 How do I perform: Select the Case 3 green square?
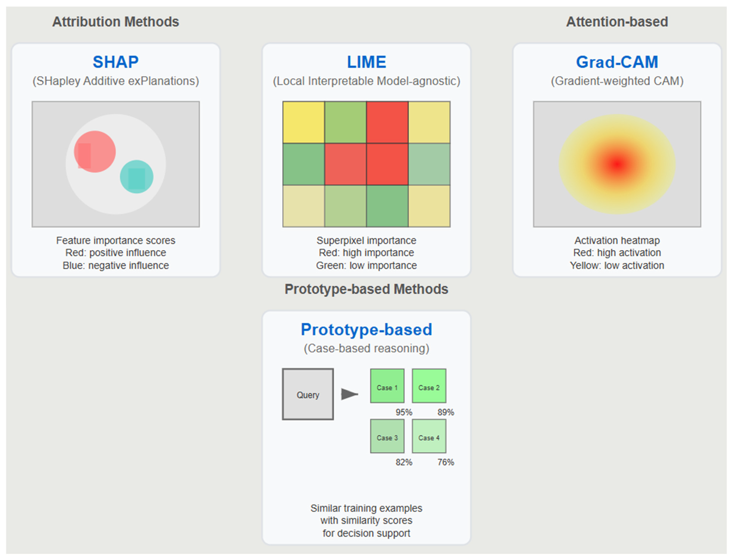[387, 436]
